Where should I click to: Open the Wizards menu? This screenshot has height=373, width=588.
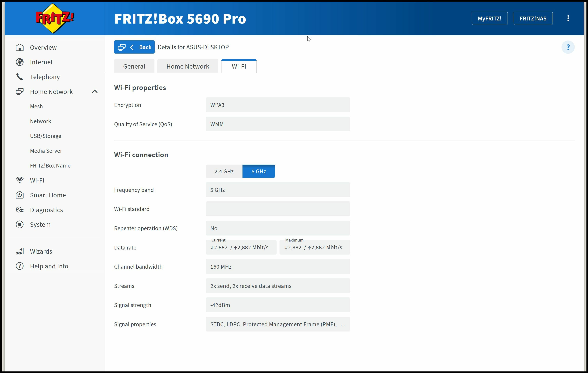[x=41, y=251]
